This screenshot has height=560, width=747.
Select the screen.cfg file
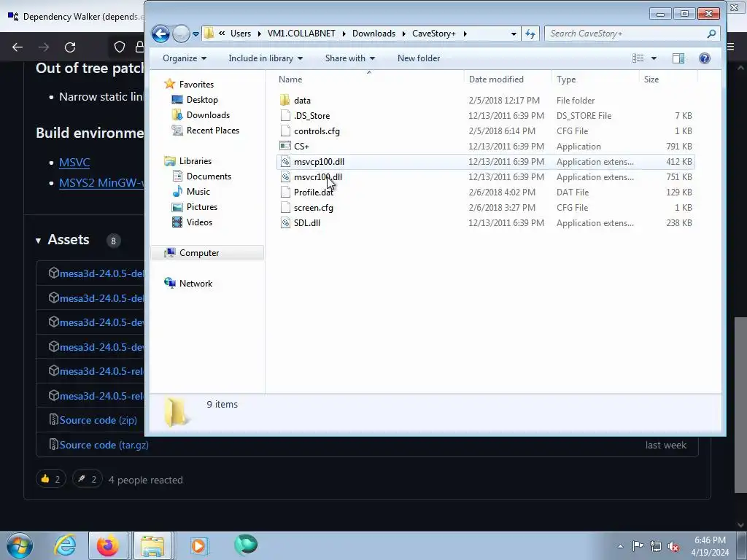314,208
